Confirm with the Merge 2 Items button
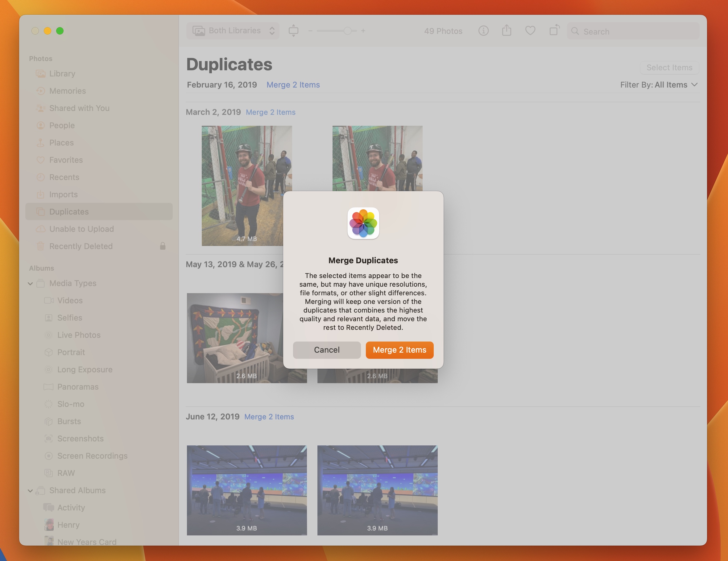The image size is (728, 561). pyautogui.click(x=399, y=350)
